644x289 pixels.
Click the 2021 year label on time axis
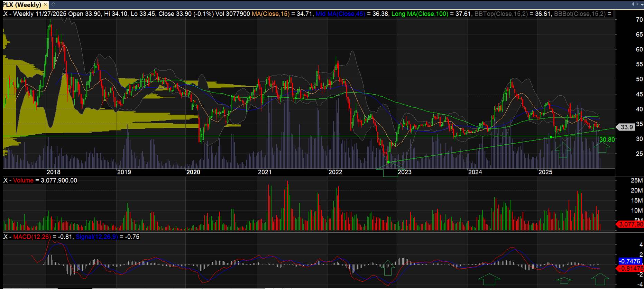tap(265, 172)
